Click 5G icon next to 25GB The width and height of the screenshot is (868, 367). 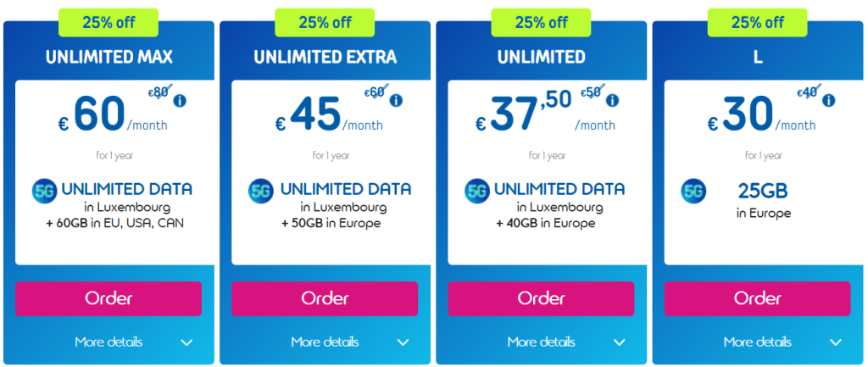(693, 191)
